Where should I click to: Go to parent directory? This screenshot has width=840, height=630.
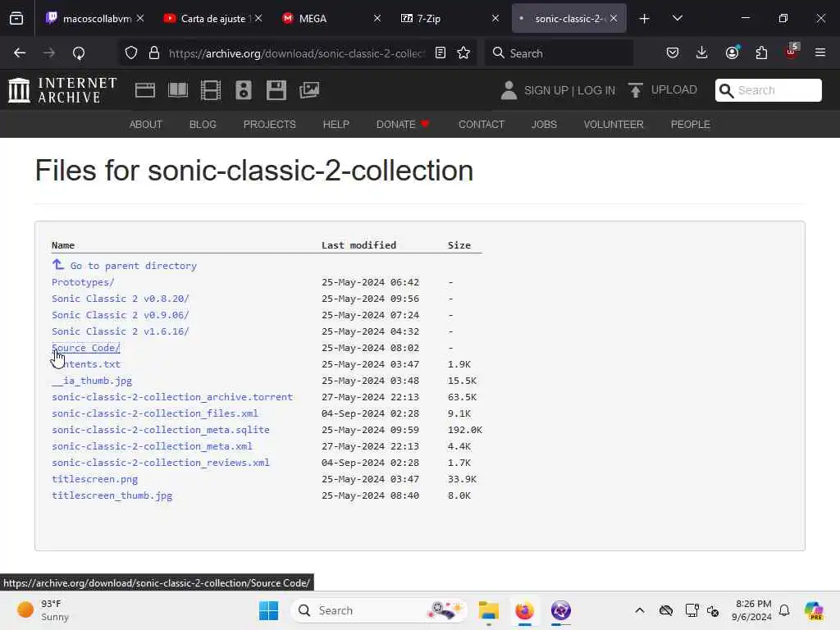125,266
